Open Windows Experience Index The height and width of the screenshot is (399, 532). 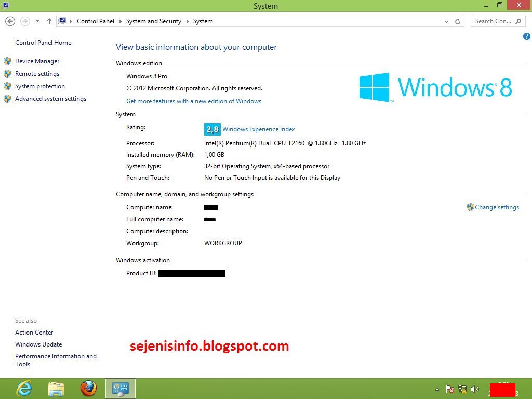(x=259, y=129)
